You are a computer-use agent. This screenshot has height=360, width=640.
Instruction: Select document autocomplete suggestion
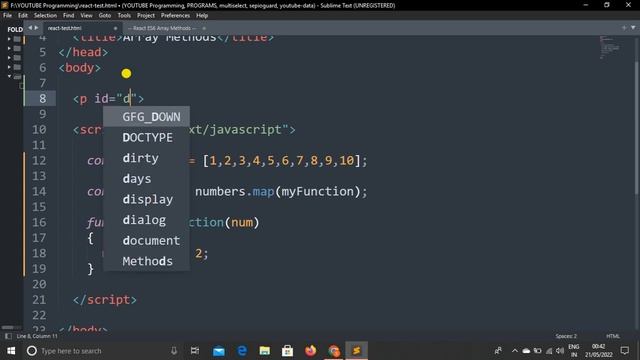point(146,240)
